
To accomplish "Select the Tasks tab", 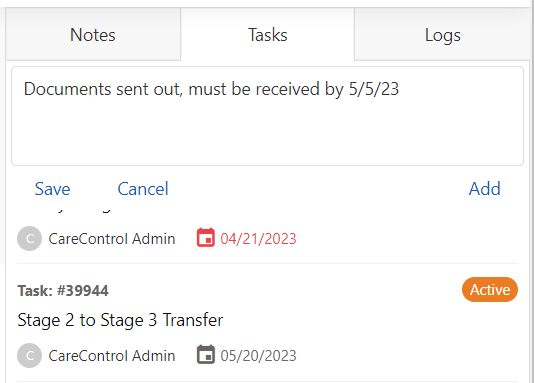I will pyautogui.click(x=268, y=35).
